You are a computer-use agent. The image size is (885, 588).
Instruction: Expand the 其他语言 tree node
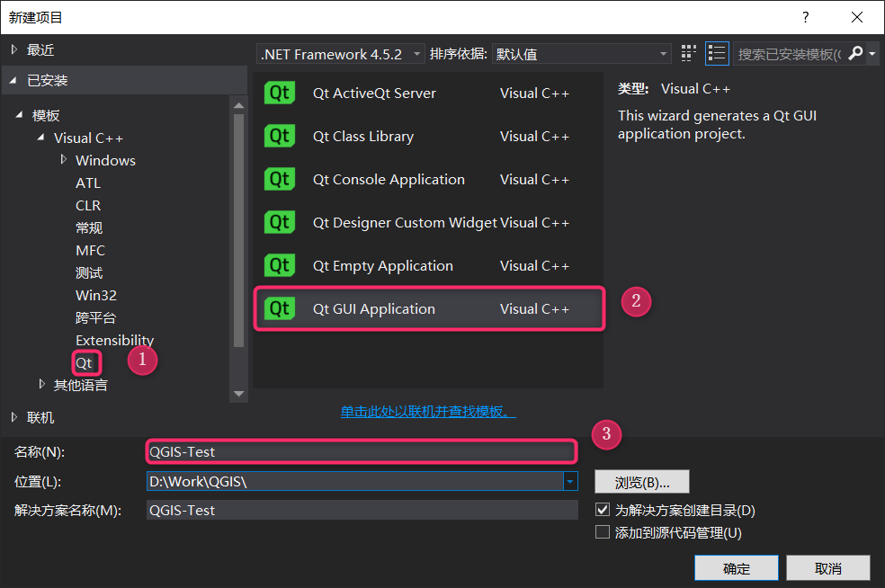pyautogui.click(x=41, y=384)
